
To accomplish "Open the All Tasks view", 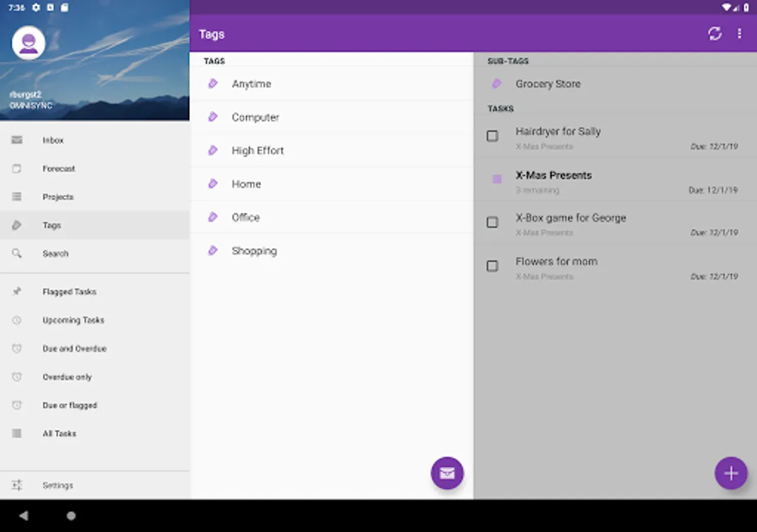I will pyautogui.click(x=95, y=434).
